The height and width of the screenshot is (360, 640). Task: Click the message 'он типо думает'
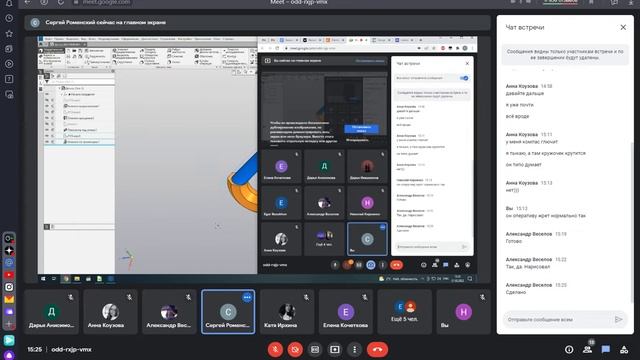(x=524, y=164)
